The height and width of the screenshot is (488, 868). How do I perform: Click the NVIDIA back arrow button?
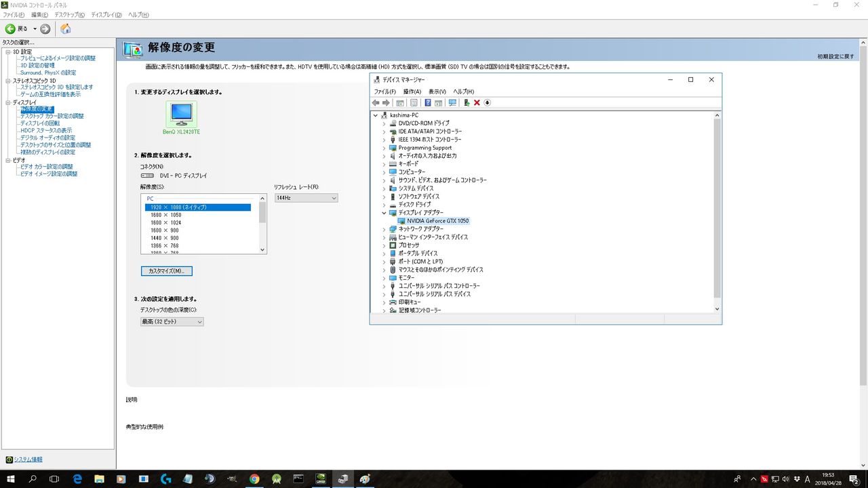pos(11,28)
